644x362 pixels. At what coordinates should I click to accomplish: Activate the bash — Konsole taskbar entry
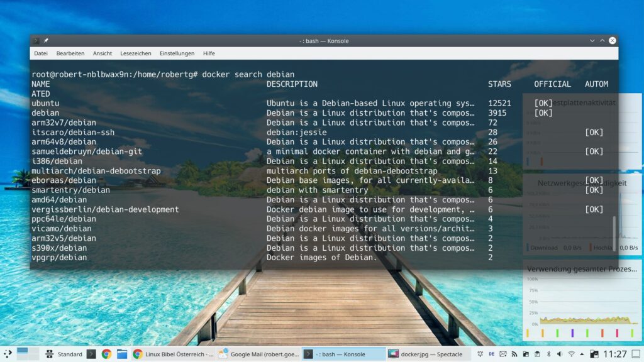[x=344, y=354]
